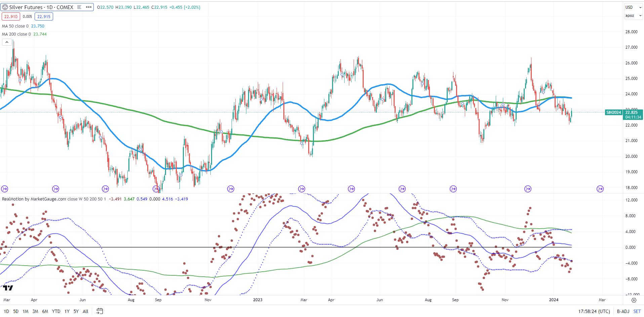Click the red sell price 22.910 button
The width and height of the screenshot is (644, 317).
coord(11,16)
